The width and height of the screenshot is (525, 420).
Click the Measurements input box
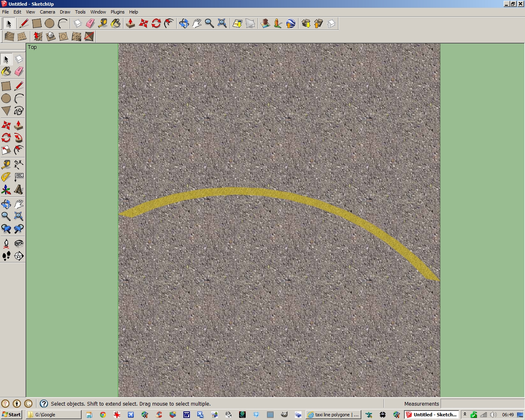pos(482,404)
